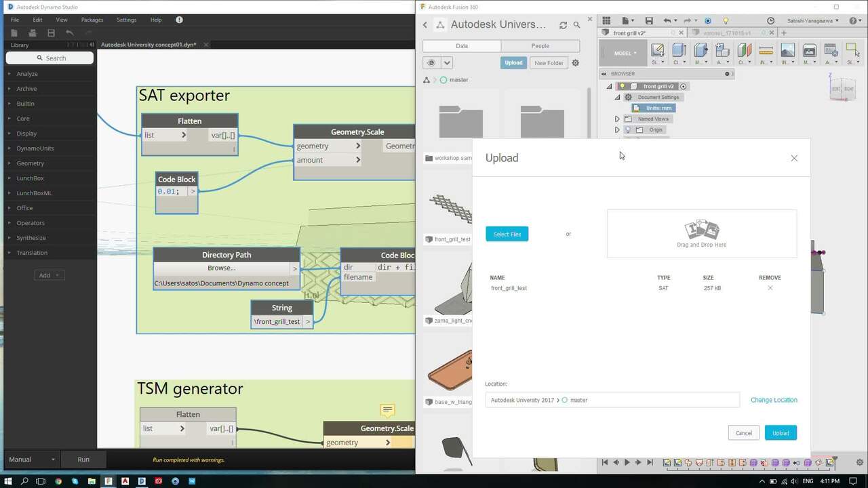Click the Construct plane icon in Fusion toolbar
Screen dimensions: 868x488
744,50
